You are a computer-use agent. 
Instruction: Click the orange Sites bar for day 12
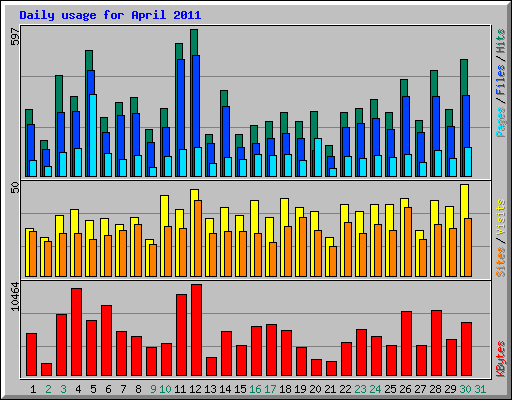click(x=198, y=238)
